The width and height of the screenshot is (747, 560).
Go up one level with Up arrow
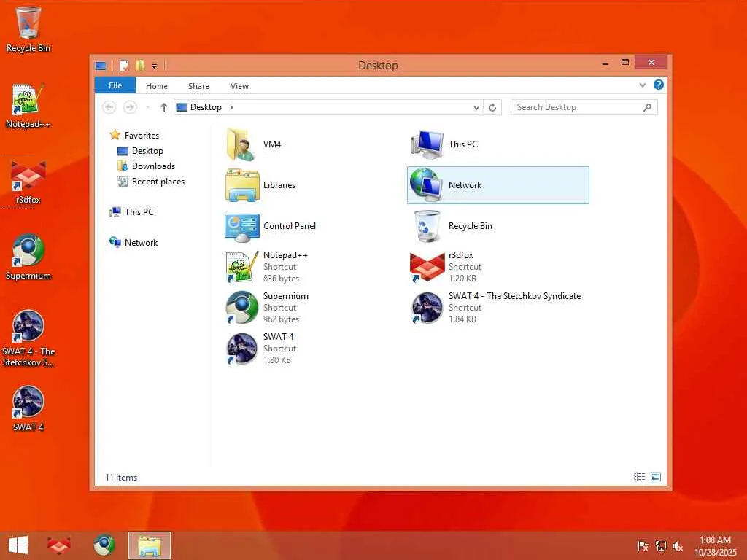(164, 108)
